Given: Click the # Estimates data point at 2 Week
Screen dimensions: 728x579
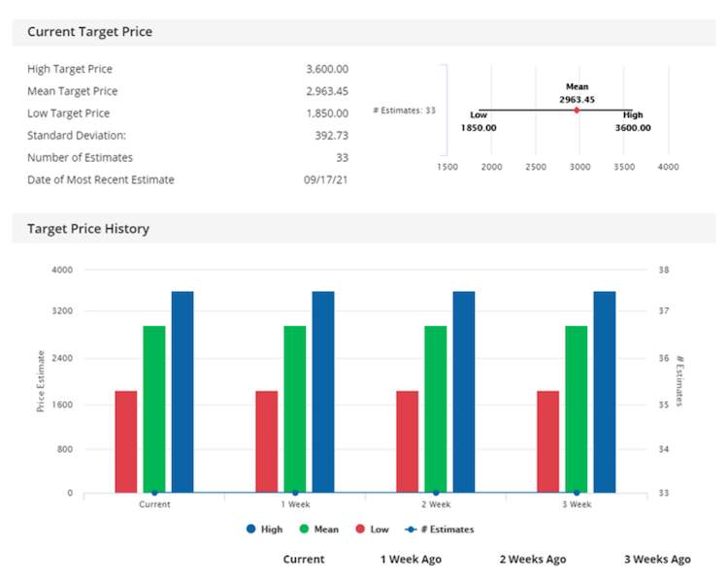Looking at the screenshot, I should point(436,493).
